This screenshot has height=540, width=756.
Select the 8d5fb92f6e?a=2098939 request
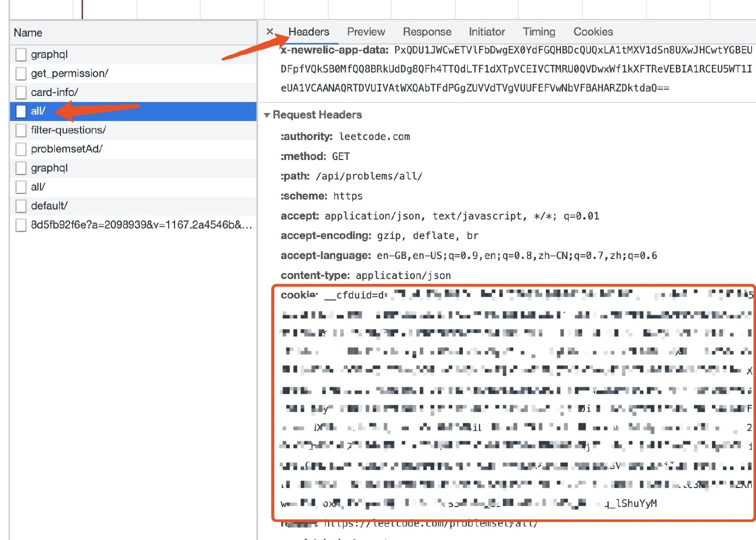pos(133,225)
